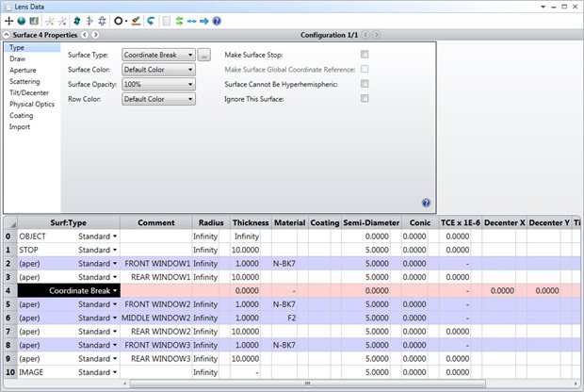Viewport: 584px width, 392px height.
Task: Check Surface Cannot Be Hyperhemispheric box
Action: point(365,84)
